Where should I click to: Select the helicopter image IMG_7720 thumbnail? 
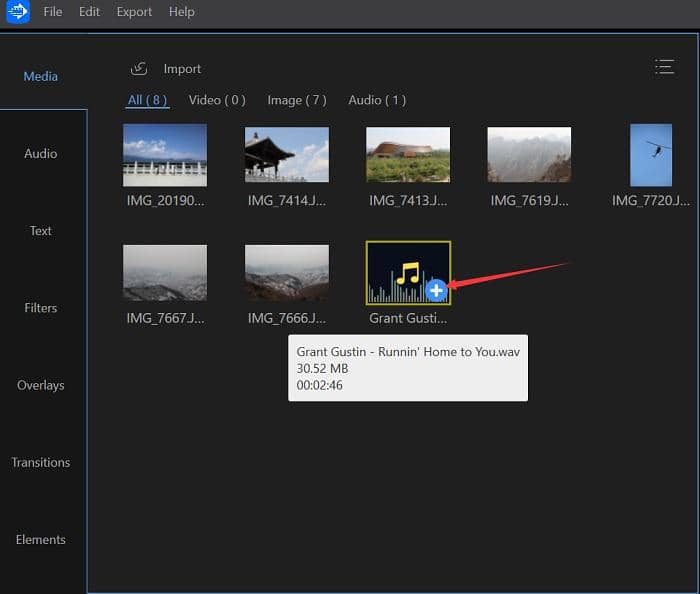(x=651, y=155)
